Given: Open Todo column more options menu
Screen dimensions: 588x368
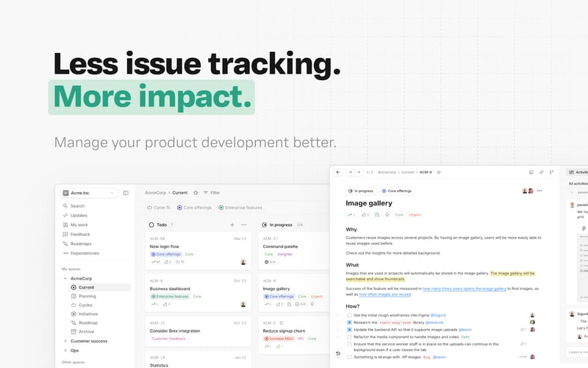Looking at the screenshot, I should click(244, 224).
